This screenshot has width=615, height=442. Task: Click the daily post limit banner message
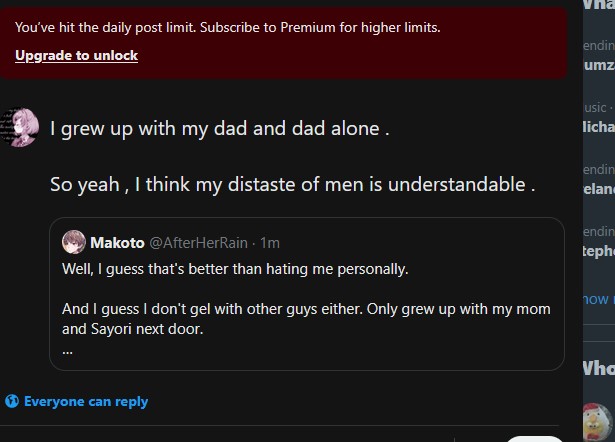click(x=227, y=27)
